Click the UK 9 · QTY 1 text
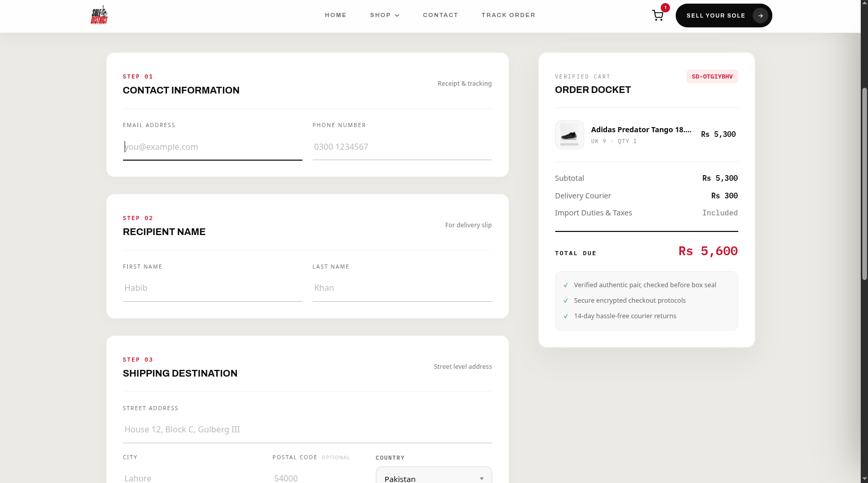This screenshot has width=868, height=483. (614, 141)
